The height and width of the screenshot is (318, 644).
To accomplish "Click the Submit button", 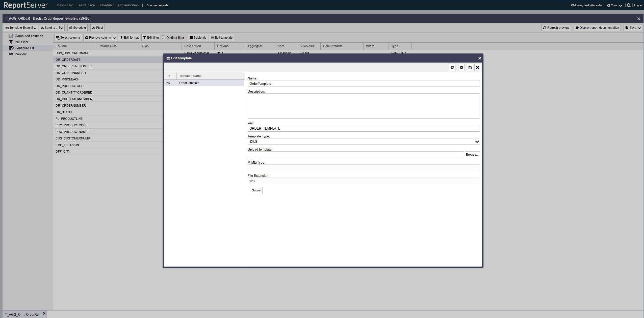I will coord(256,190).
